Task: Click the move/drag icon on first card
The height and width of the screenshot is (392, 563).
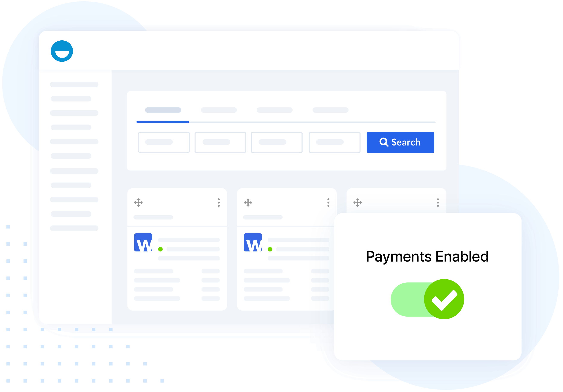Action: point(139,202)
